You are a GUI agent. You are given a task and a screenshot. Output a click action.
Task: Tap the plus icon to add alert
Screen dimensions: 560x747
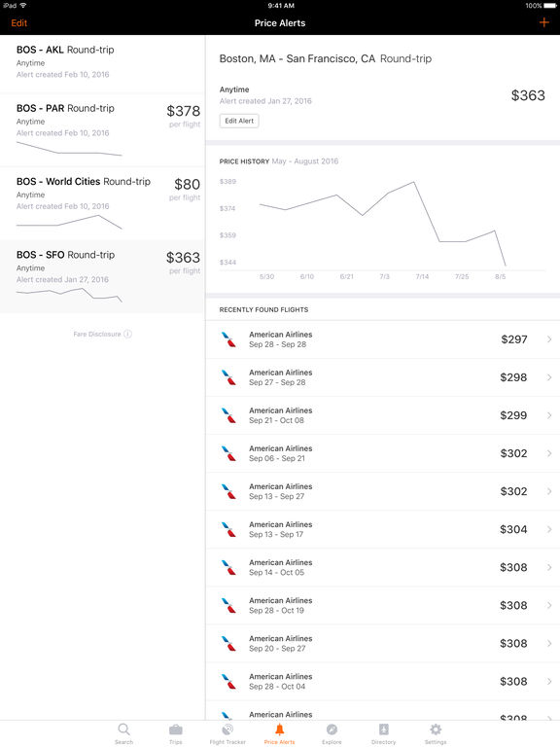[x=543, y=22]
